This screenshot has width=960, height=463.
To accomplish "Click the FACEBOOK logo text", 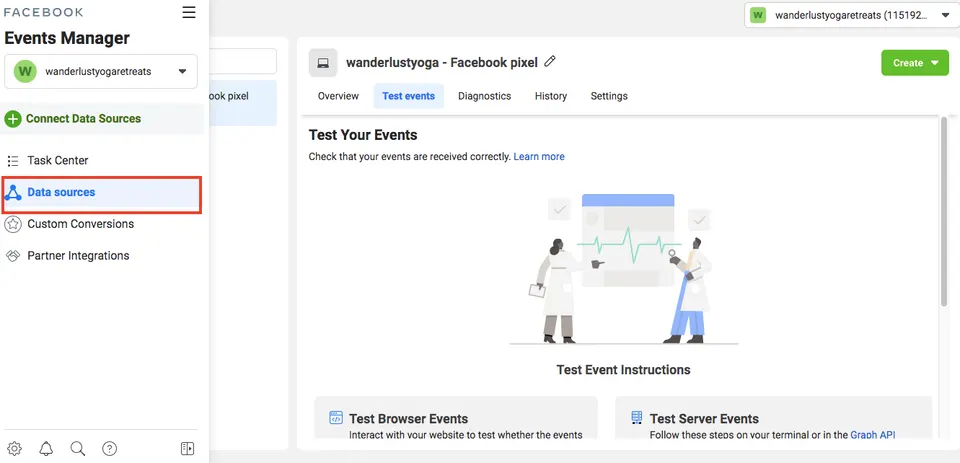I will click(x=43, y=12).
